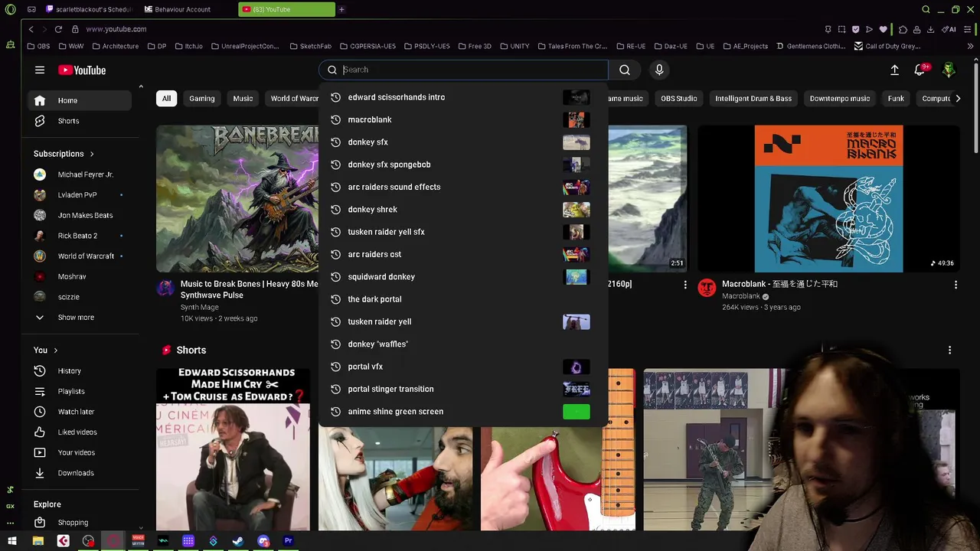This screenshot has width=980, height=551.
Task: Choose suggestion anime shine green screen
Action: coord(462,412)
